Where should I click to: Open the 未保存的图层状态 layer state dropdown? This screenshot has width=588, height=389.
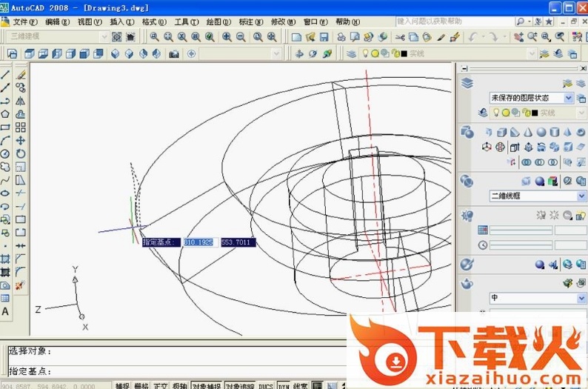pos(569,98)
